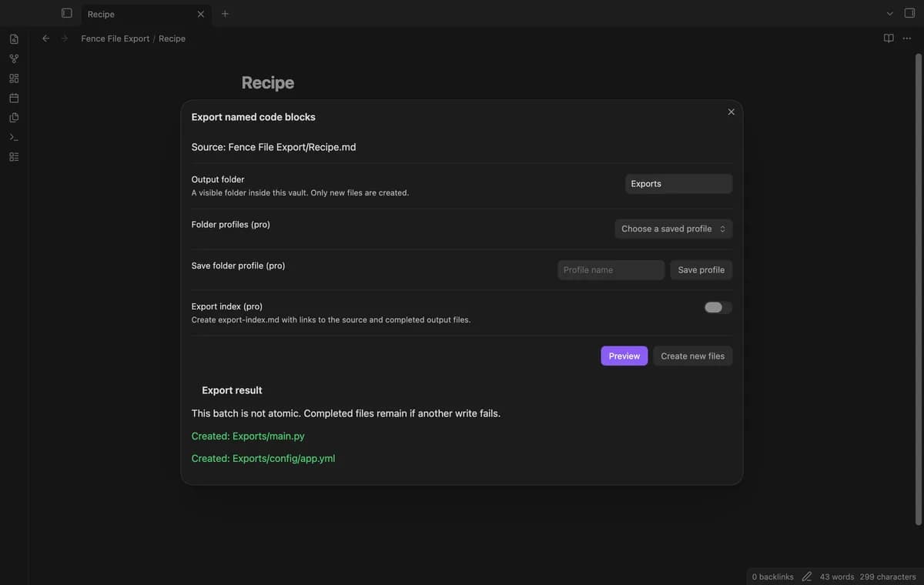Image resolution: width=924 pixels, height=585 pixels.
Task: Create new canvas via four-squares ribbon icon
Action: (14, 79)
